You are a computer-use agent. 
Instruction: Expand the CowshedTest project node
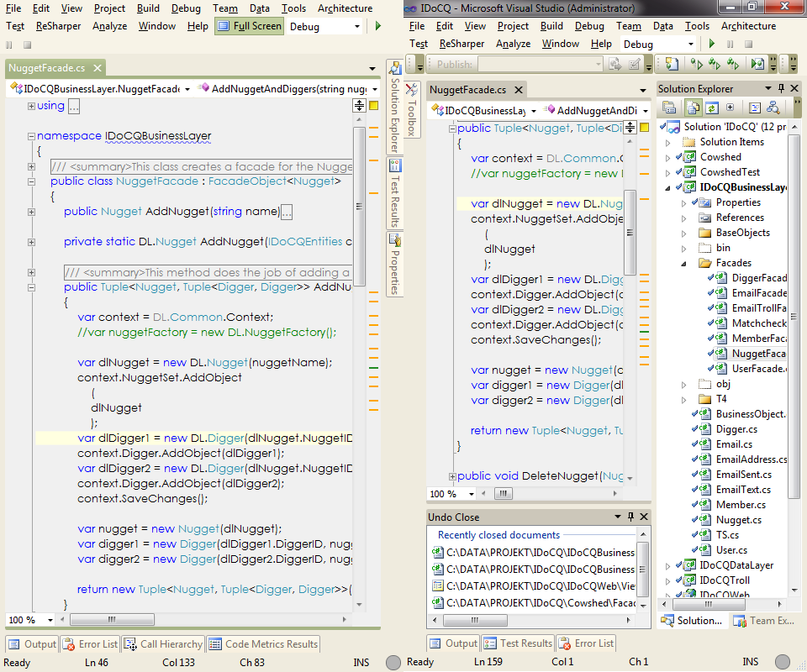pyautogui.click(x=668, y=173)
